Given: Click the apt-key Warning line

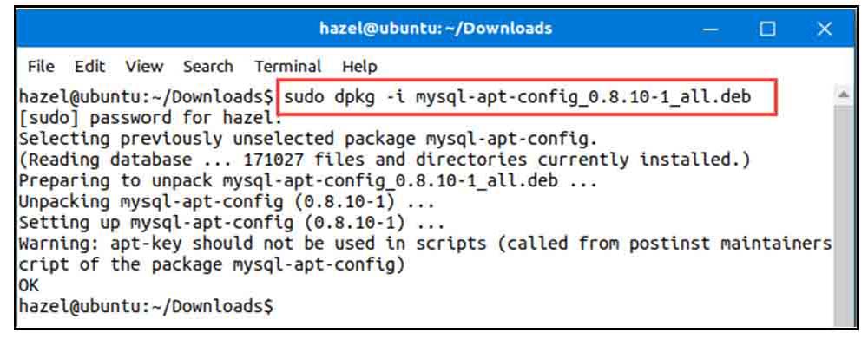Looking at the screenshot, I should point(425,254).
